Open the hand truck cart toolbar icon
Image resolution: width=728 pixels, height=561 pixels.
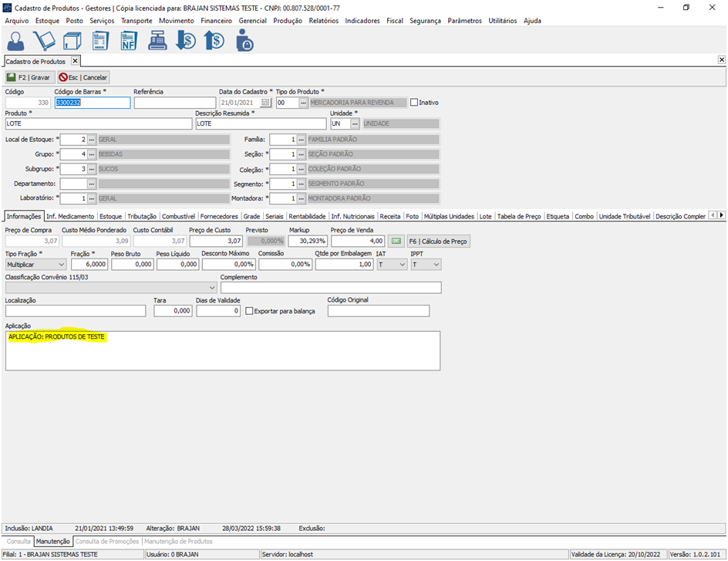coord(45,41)
